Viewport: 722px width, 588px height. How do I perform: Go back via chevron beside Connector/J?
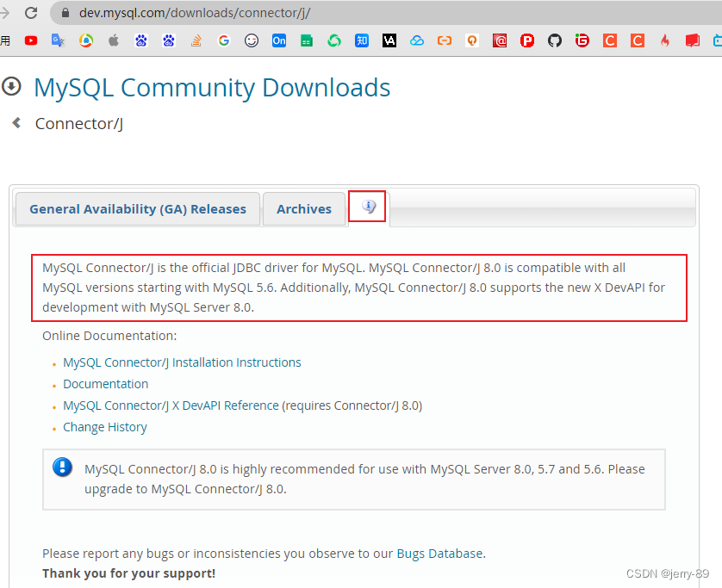pyautogui.click(x=16, y=123)
